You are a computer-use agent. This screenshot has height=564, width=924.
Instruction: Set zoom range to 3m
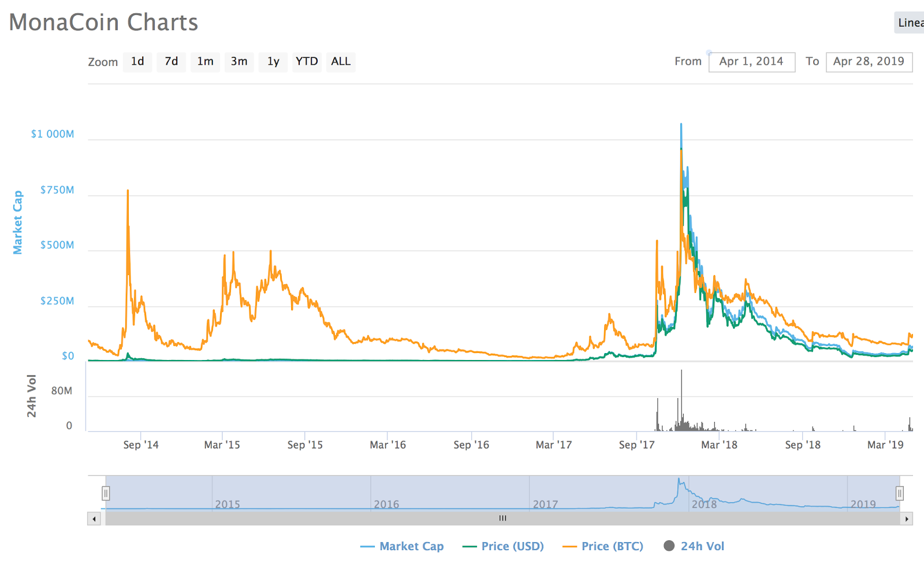pos(239,61)
